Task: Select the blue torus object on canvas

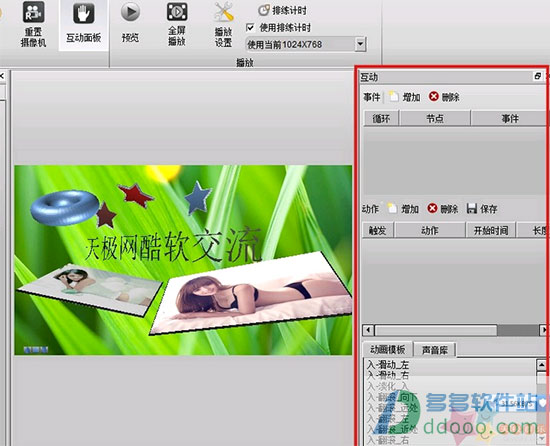Action: 65,207
